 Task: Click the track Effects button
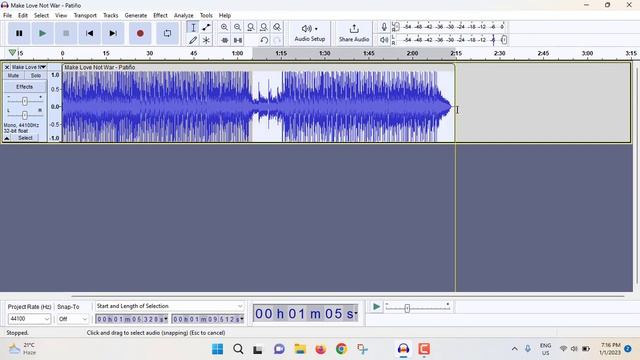(24, 87)
